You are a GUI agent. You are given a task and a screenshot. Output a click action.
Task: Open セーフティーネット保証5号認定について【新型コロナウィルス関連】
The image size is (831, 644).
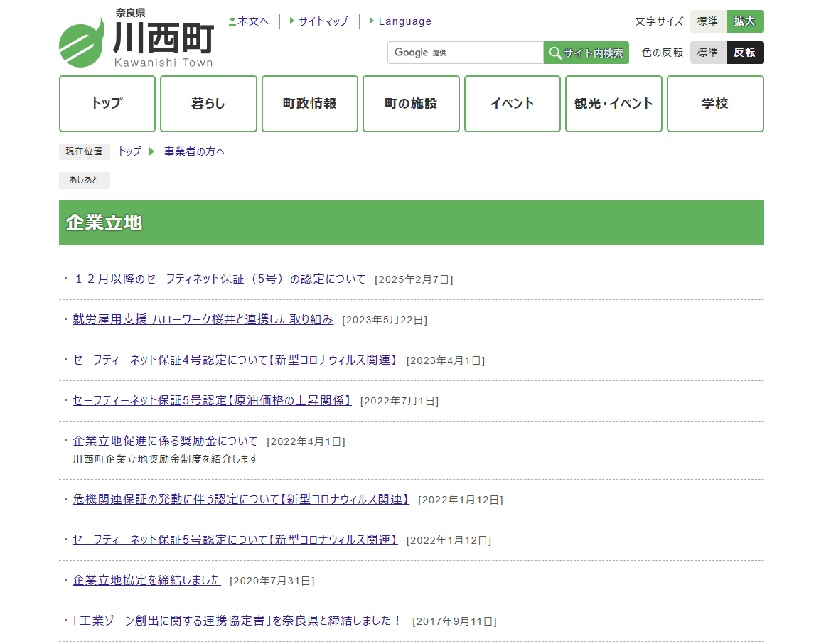pos(235,540)
